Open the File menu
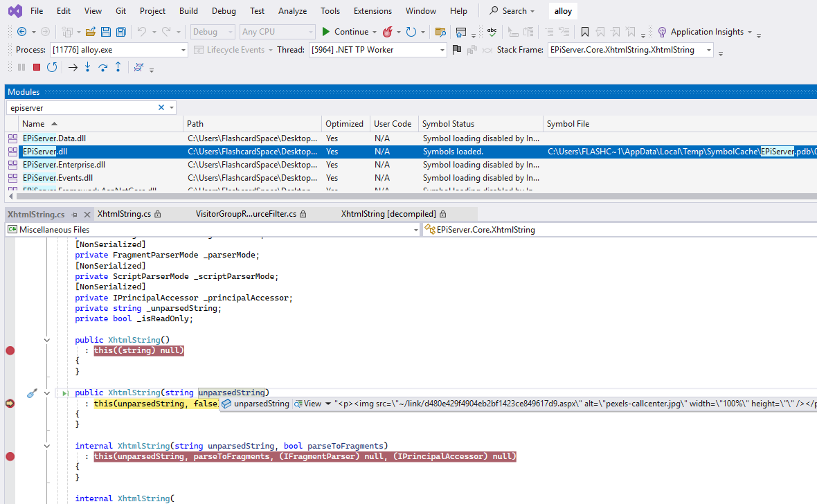Screen dimensions: 817x504 (x=37, y=11)
